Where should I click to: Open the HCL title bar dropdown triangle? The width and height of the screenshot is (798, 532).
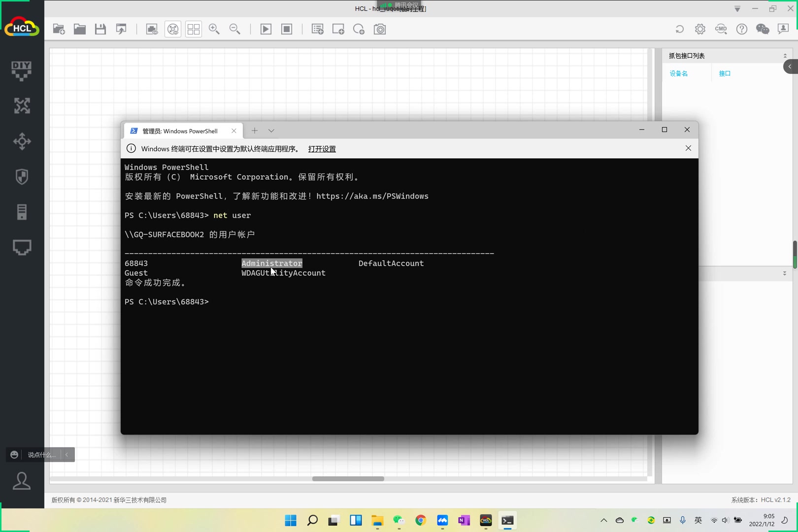737,9
